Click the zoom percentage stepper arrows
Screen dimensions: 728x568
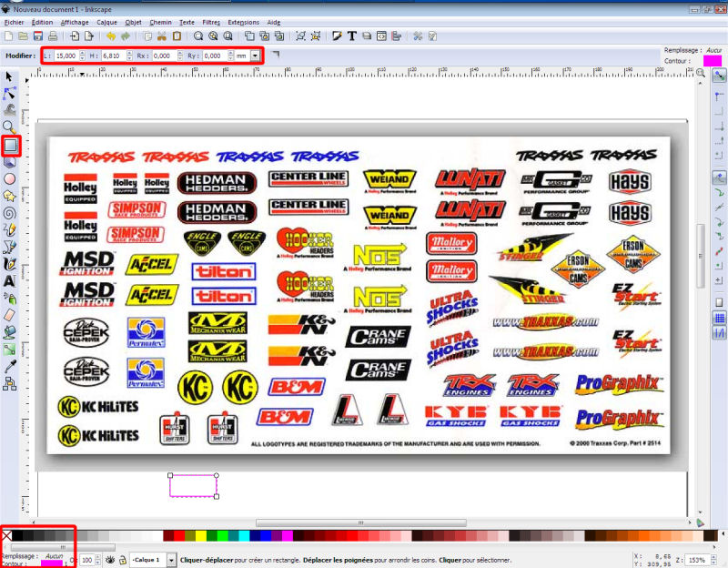pos(714,560)
